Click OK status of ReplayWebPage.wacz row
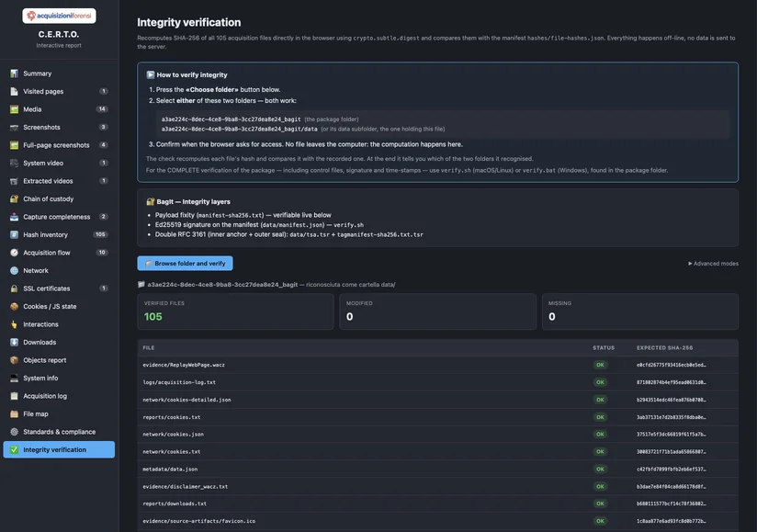 600,365
